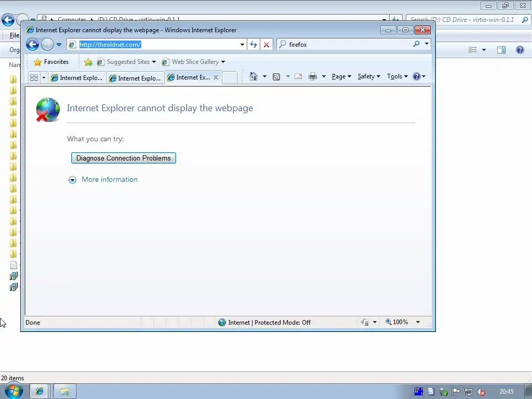Click the blue grid tray icon
532x399 pixels.
[419, 392]
